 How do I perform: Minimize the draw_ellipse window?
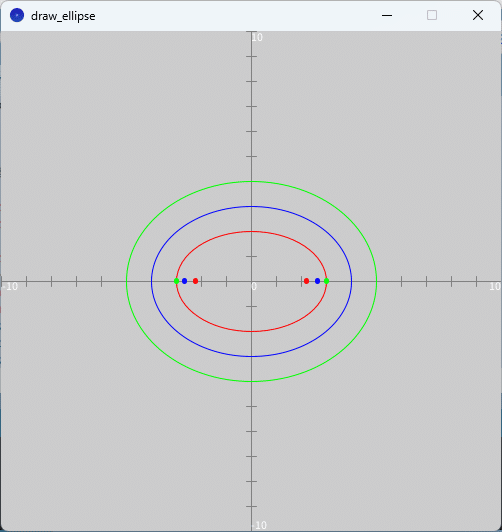tap(387, 15)
